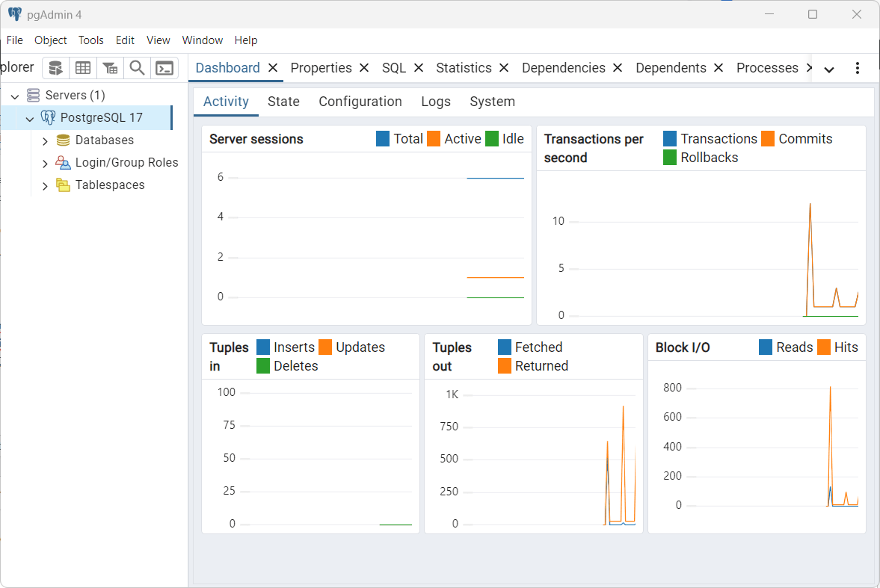Image resolution: width=880 pixels, height=588 pixels.
Task: Close the Dependencies tab
Action: pyautogui.click(x=618, y=68)
